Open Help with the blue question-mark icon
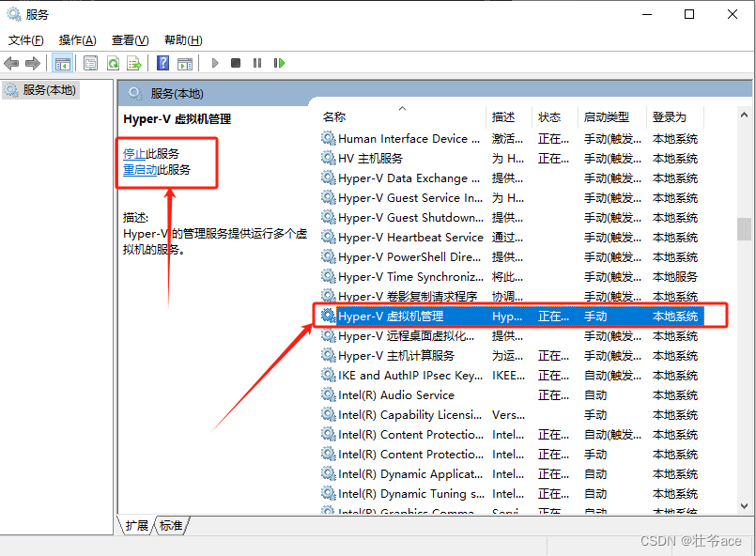 (x=163, y=63)
